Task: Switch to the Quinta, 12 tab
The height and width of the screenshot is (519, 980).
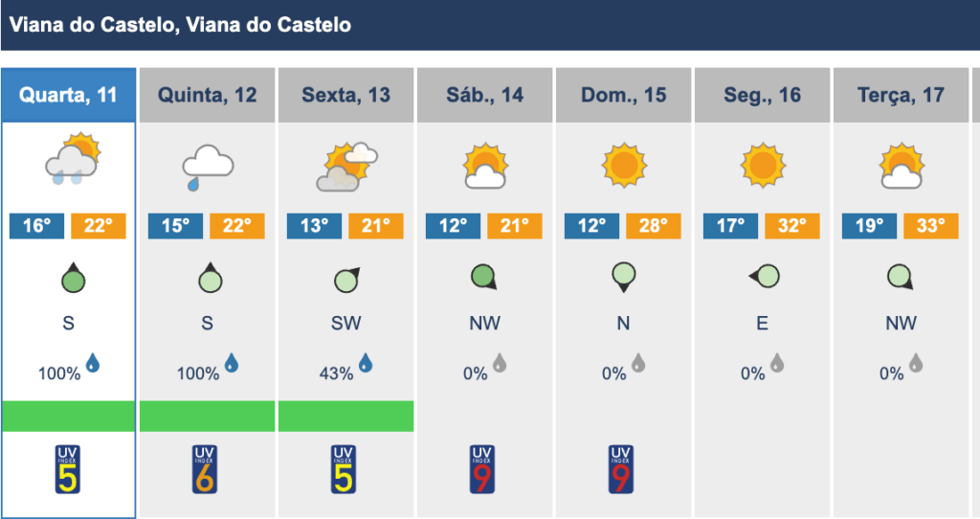Action: click(207, 95)
